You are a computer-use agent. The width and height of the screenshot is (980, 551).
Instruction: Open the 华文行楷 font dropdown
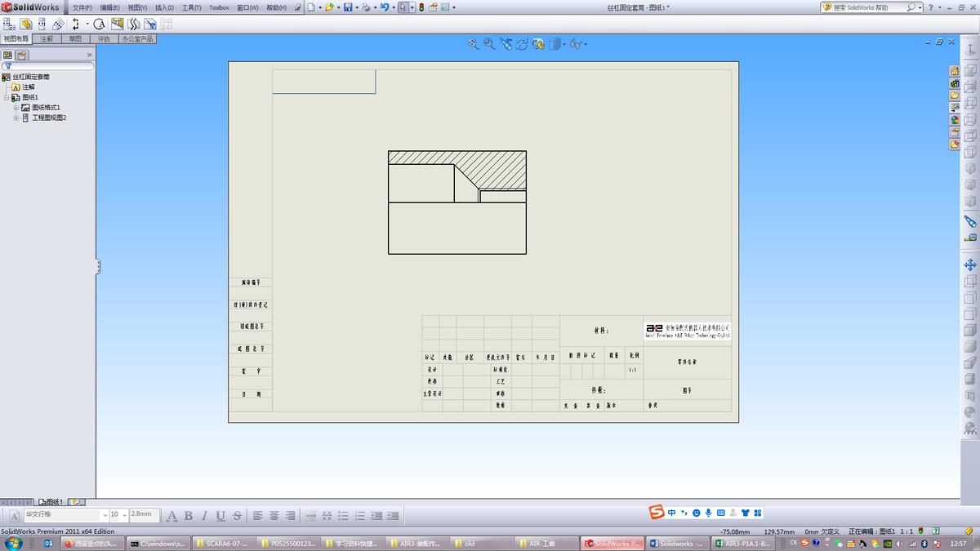105,514
